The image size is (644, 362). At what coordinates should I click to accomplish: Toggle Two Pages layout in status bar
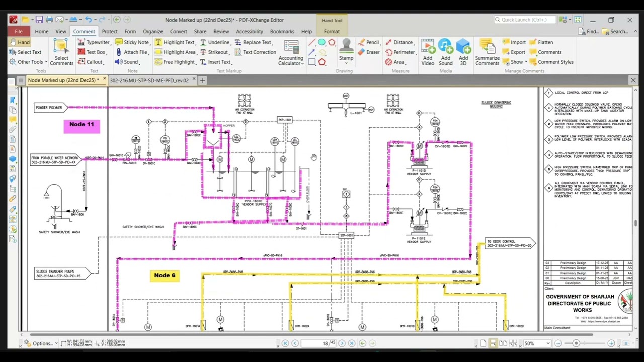pyautogui.click(x=503, y=343)
